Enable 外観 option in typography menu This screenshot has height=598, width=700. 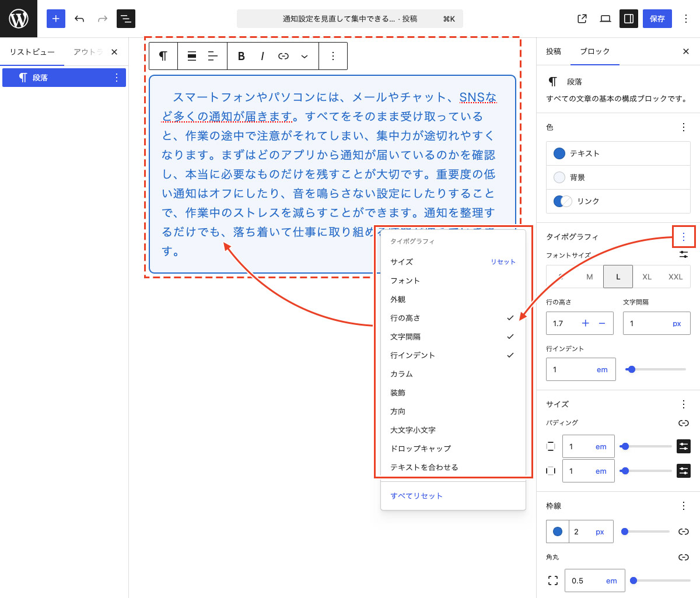tap(453, 299)
